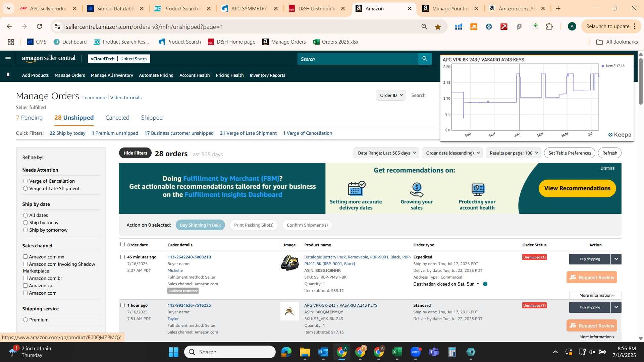This screenshot has width=644, height=362.
Task: Check the Amazon.ca sales channel box
Action: click(25, 285)
